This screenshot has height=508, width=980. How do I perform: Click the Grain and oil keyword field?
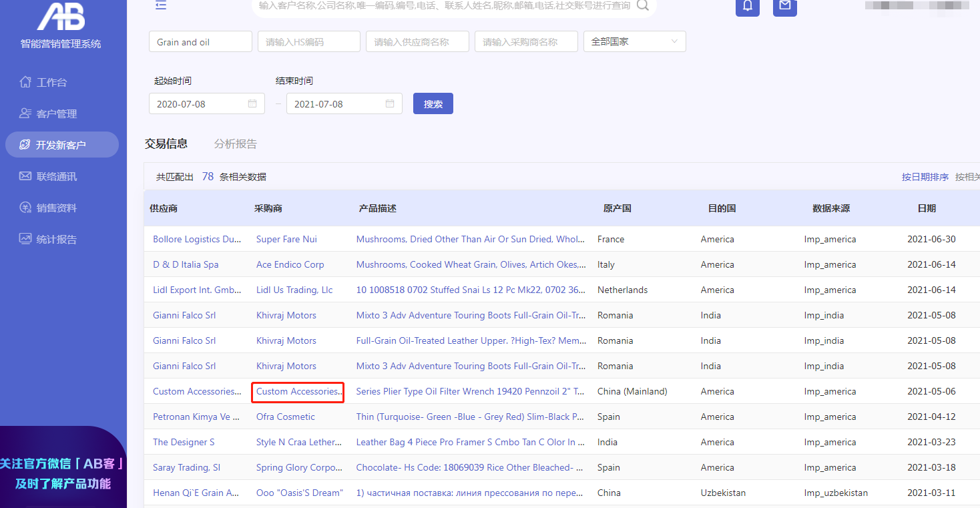[200, 41]
